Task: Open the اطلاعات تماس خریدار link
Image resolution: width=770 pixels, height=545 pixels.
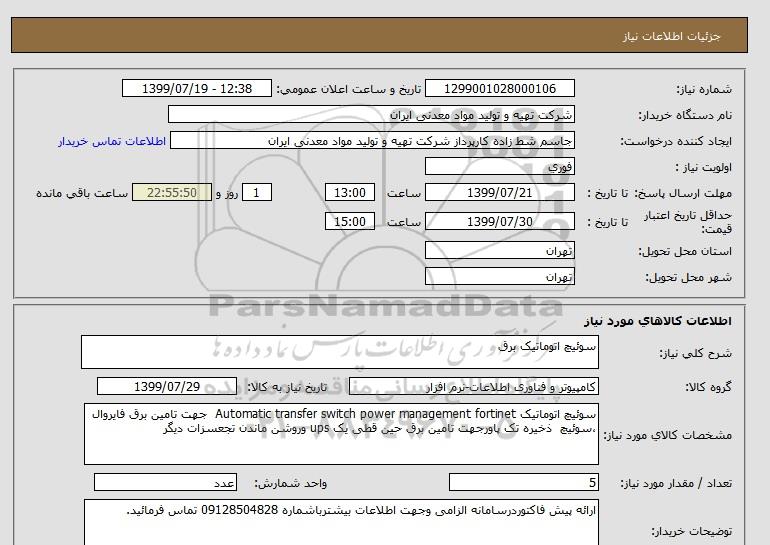Action: (112, 141)
